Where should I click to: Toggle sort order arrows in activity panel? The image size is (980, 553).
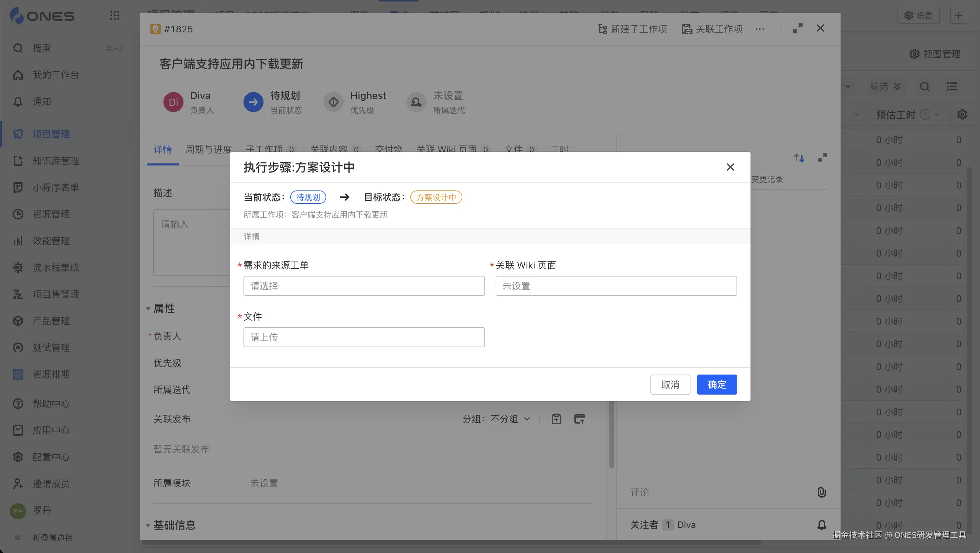point(799,158)
